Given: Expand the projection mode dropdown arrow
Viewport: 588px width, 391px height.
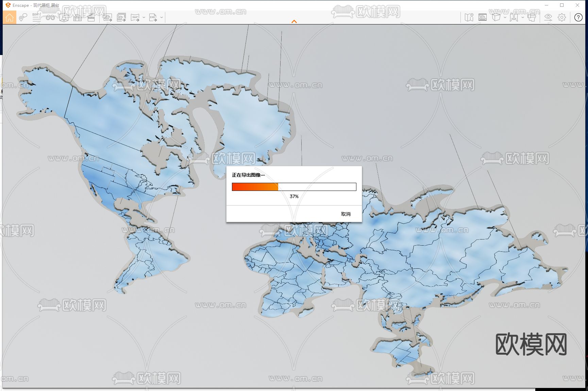Looking at the screenshot, I should tap(505, 17).
